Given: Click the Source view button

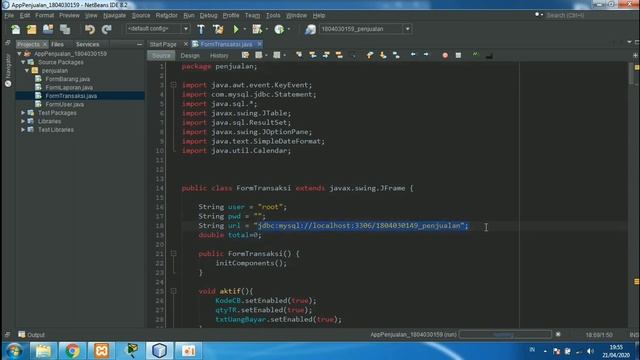Looking at the screenshot, I should coord(161,56).
